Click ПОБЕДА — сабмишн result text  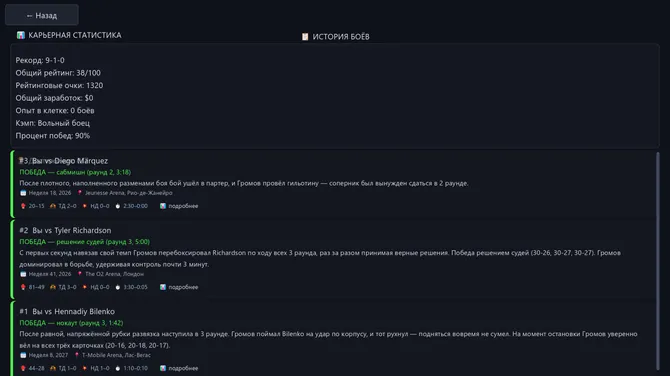click(x=75, y=172)
